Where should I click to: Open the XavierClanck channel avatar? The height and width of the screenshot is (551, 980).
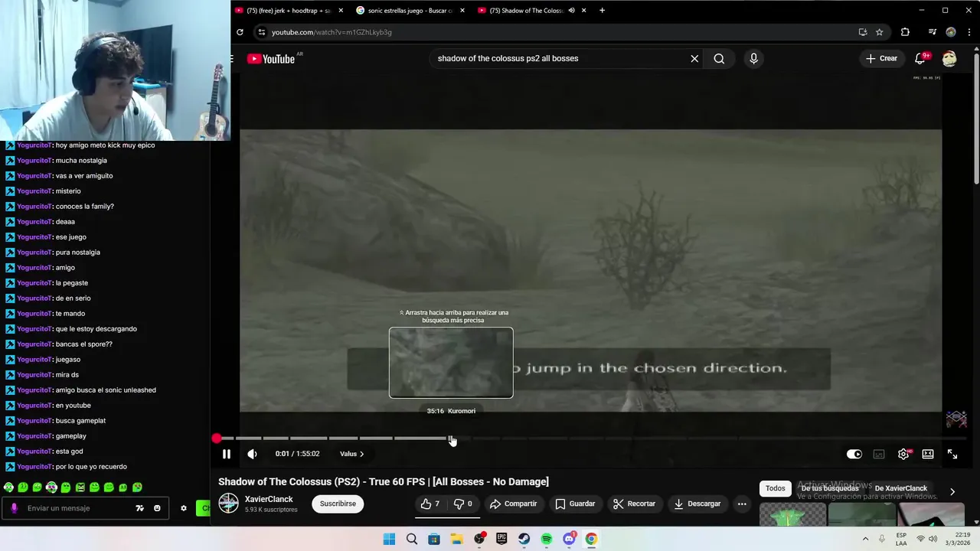click(228, 504)
